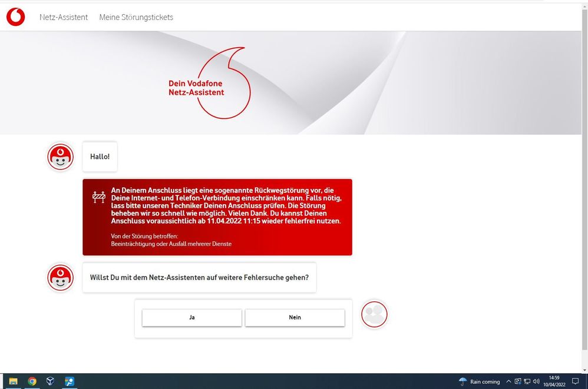Viewport: 588px width, 389px height.
Task: Click the Willst Du mit dem Netz-Assistenten question
Action: (x=200, y=277)
